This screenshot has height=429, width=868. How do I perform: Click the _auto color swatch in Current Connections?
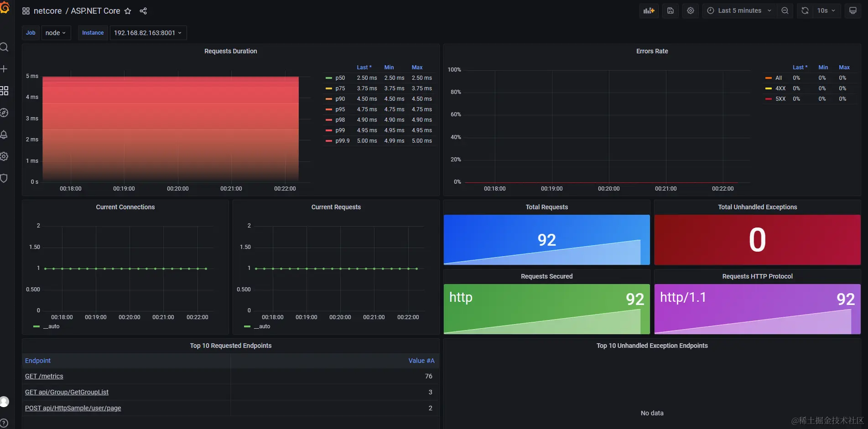click(36, 326)
